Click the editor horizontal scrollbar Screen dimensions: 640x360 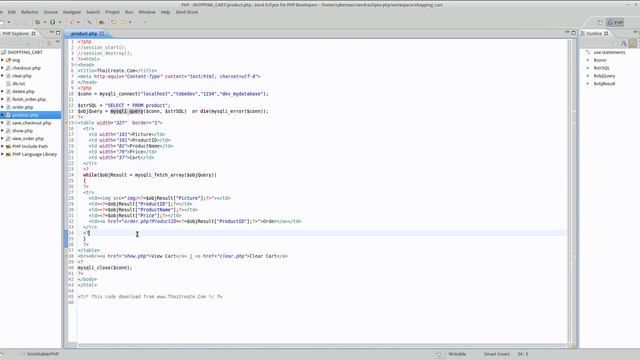coord(322,345)
